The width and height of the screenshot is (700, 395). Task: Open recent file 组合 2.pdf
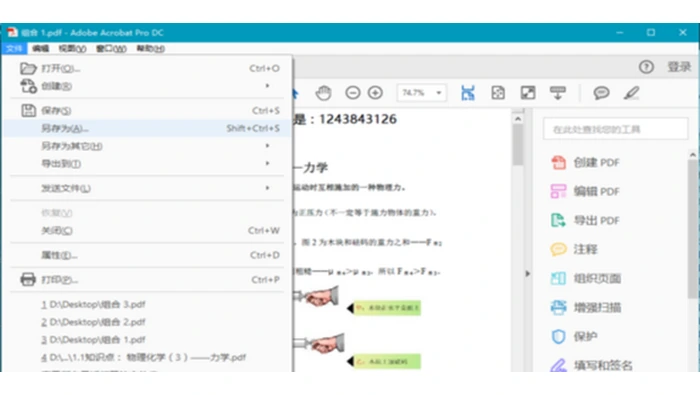click(94, 322)
